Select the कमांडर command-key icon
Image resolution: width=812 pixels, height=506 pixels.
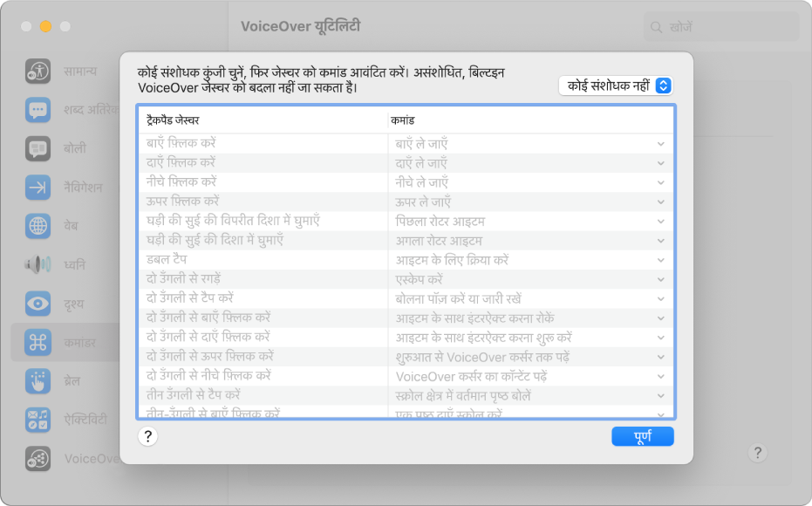tap(38, 342)
